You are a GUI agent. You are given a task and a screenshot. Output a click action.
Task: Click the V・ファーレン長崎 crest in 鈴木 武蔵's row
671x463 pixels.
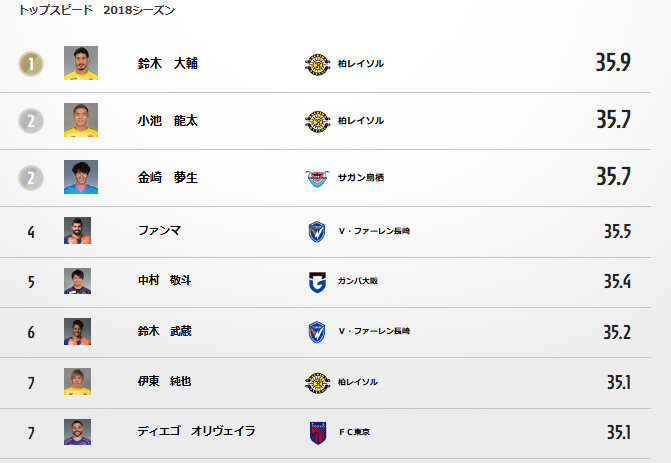[317, 331]
